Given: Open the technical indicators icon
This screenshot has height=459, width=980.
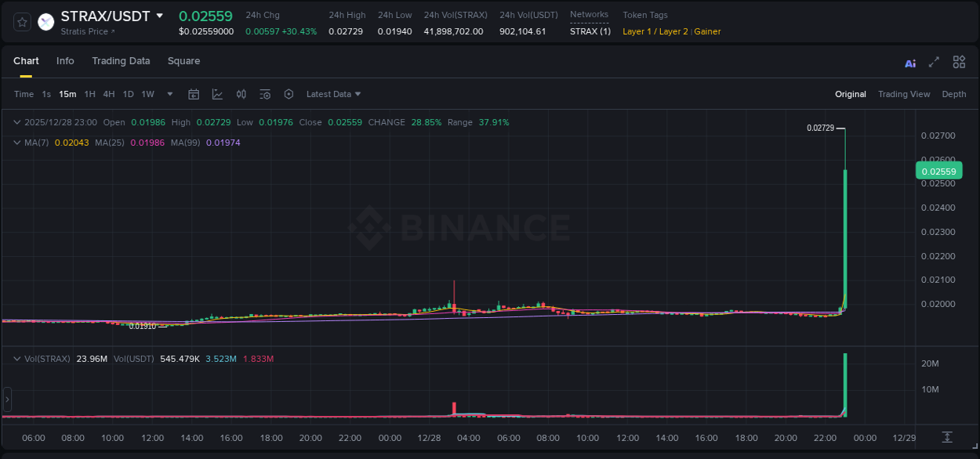Looking at the screenshot, I should click(x=241, y=94).
